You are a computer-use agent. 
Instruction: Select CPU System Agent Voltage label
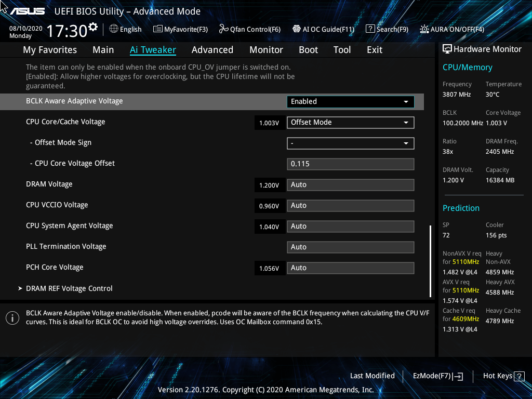tap(70, 225)
